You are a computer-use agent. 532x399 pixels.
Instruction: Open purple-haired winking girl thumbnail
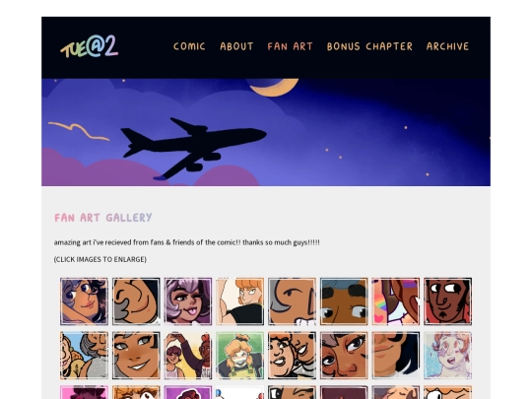pos(188,301)
